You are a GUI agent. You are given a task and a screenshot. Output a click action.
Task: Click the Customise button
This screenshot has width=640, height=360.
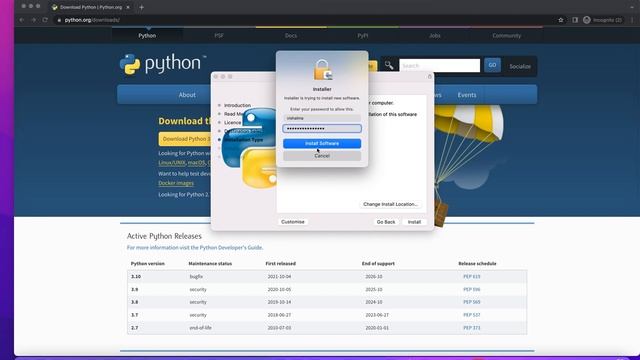click(x=293, y=222)
